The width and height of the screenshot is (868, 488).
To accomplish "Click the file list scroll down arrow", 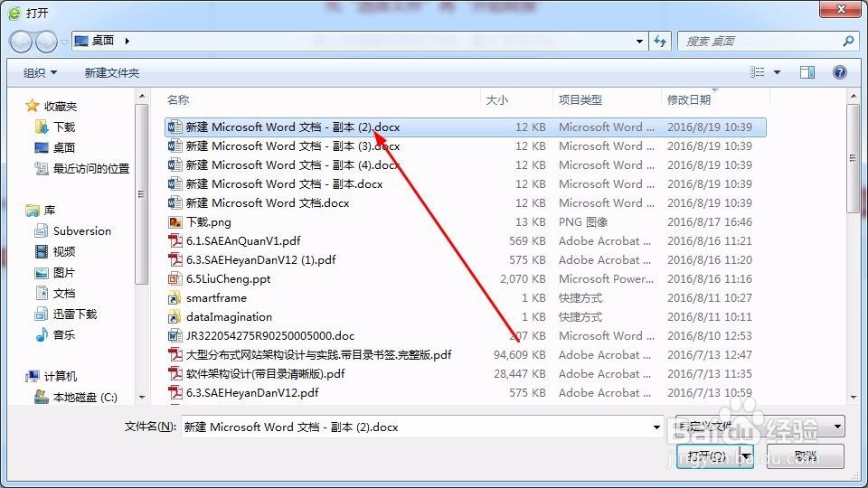I will [x=853, y=398].
